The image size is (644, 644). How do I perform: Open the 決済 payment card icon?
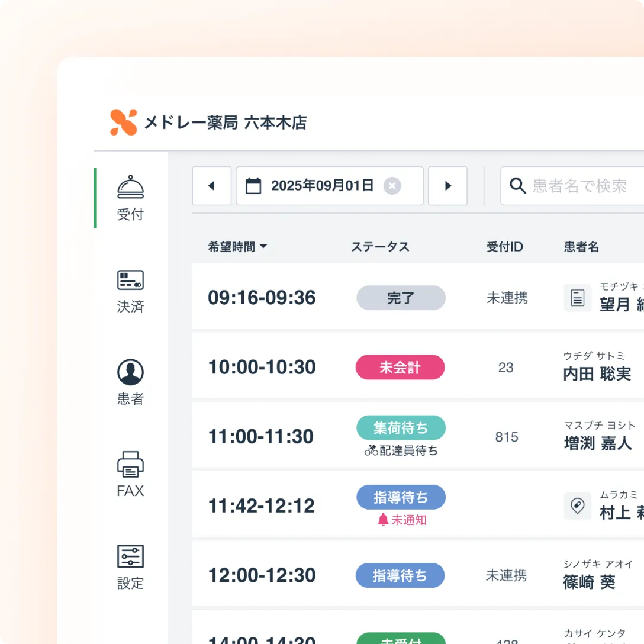point(130,279)
